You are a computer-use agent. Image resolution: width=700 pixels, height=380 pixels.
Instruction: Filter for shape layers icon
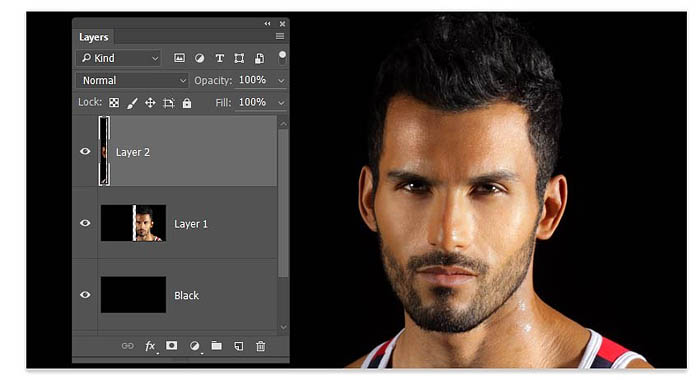(239, 58)
